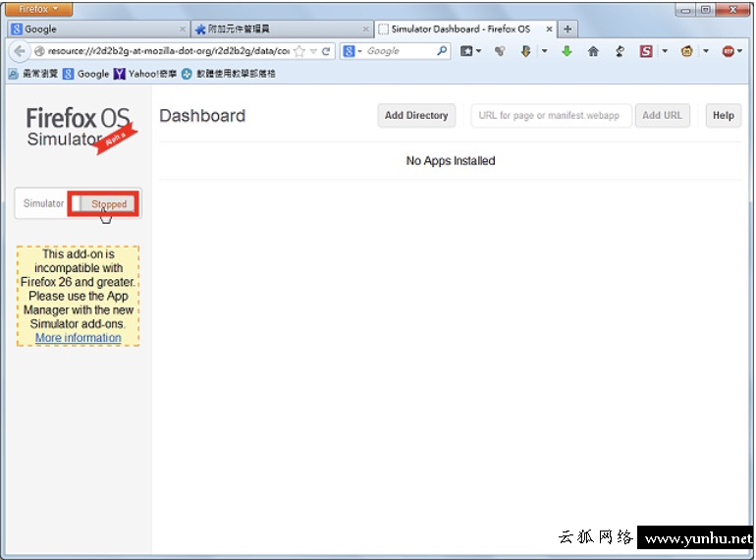Image resolution: width=756 pixels, height=560 pixels.
Task: Switch to the Google tab
Action: (98, 28)
